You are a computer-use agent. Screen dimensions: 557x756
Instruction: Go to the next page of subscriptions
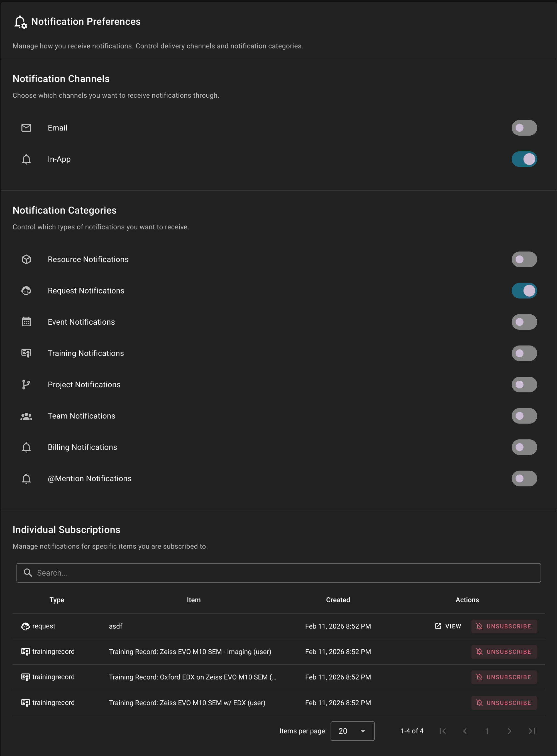[x=510, y=731]
